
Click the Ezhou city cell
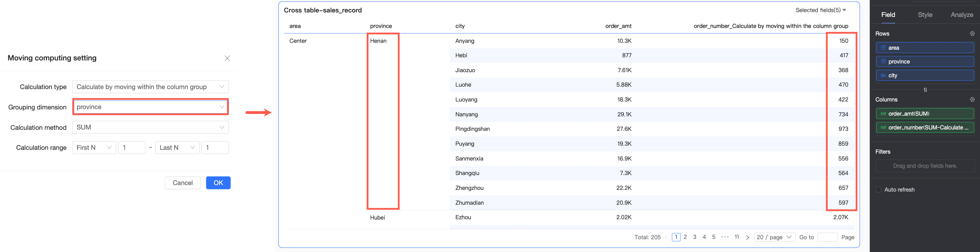coord(463,217)
